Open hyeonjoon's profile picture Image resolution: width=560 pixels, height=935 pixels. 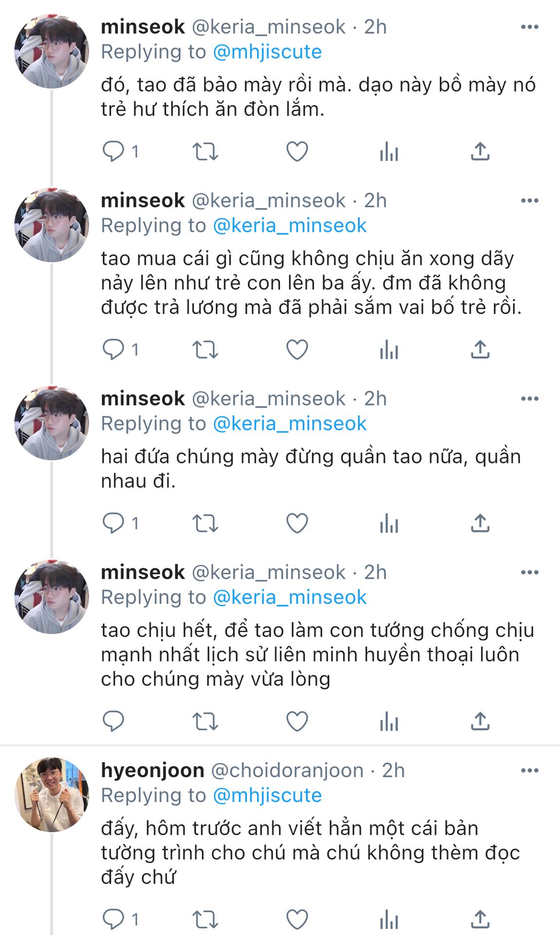pos(52,795)
